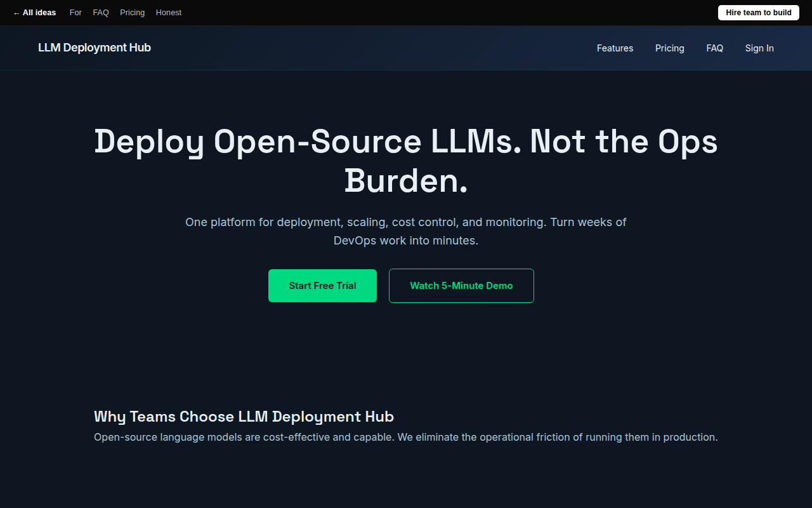Click the Start Free Trial button
Viewport: 812px width, 508px height.
322,286
